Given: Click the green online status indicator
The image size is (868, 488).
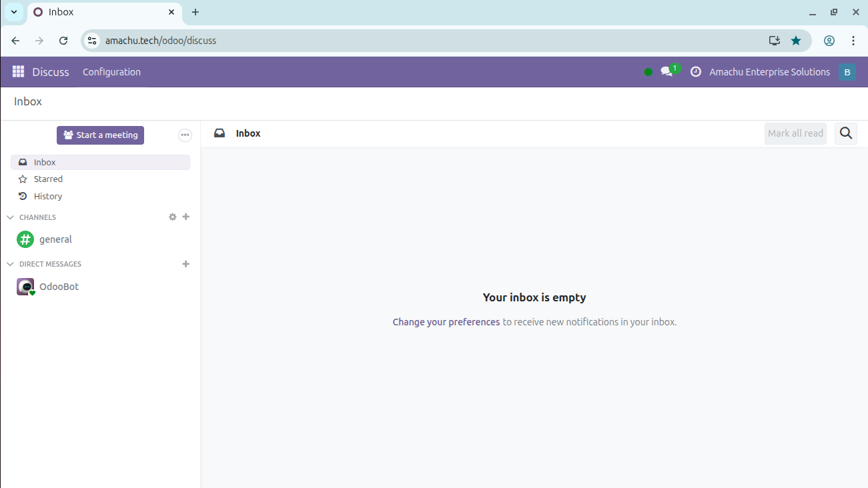Looking at the screenshot, I should click(x=648, y=72).
